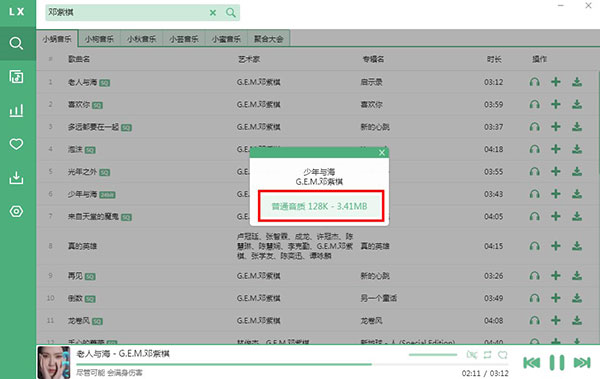Open the search page from the sidebar
The image size is (600, 379).
coord(16,43)
